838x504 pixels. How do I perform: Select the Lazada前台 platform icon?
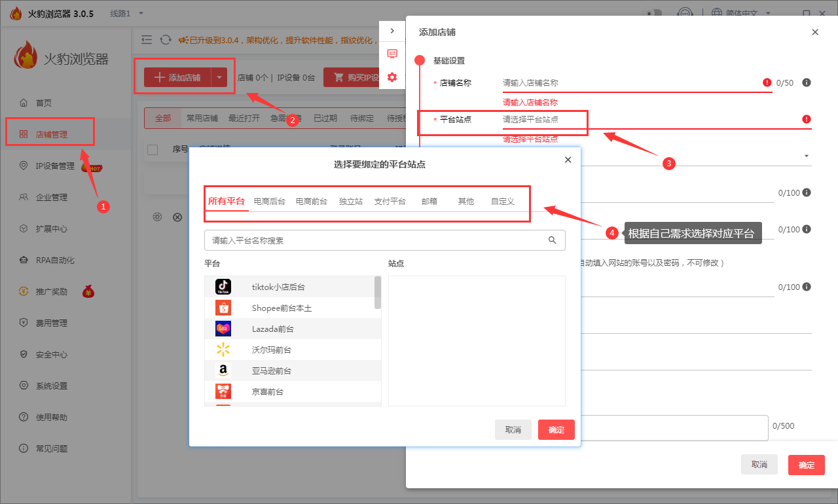(223, 329)
